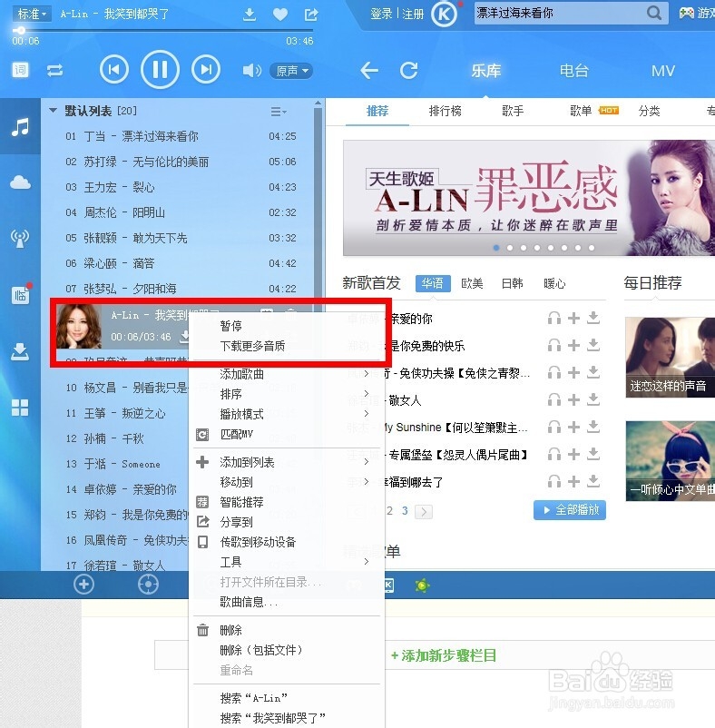Open the 标准 mode dropdown
715x728 pixels.
pyautogui.click(x=31, y=14)
